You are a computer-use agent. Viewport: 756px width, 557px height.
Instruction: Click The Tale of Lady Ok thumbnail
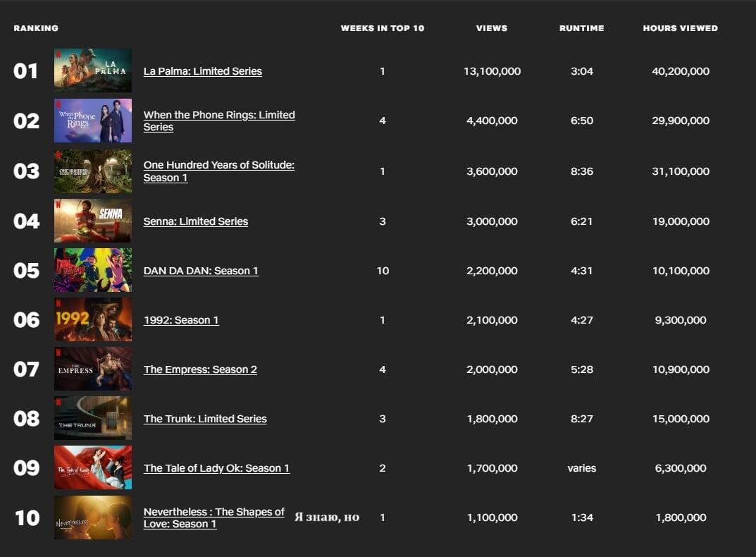[92, 467]
